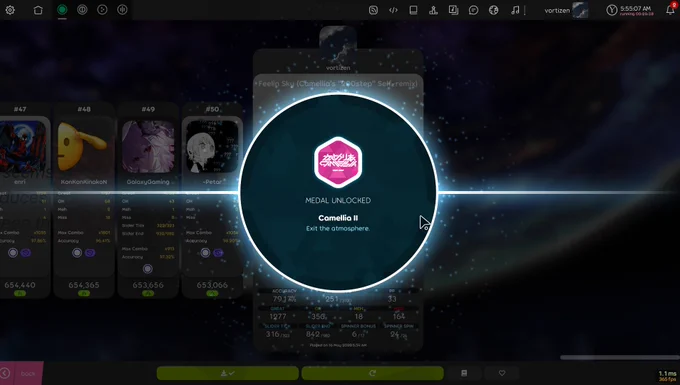680x385 pixels.
Task: Click the 1277 great count
Action: click(x=278, y=316)
